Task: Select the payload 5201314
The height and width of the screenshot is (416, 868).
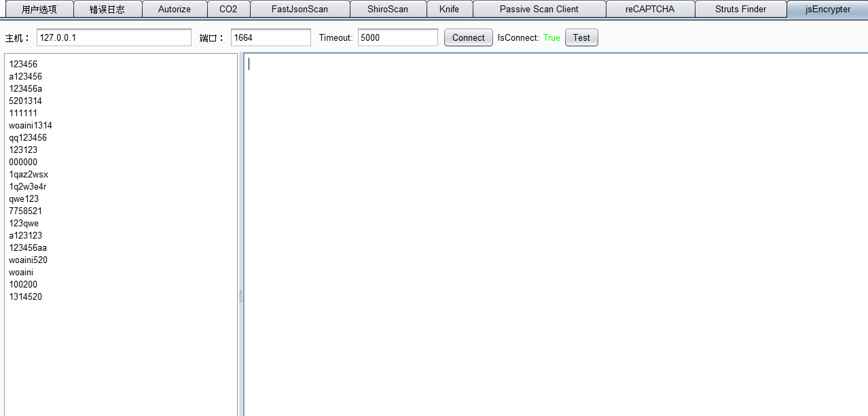Action: pos(25,101)
